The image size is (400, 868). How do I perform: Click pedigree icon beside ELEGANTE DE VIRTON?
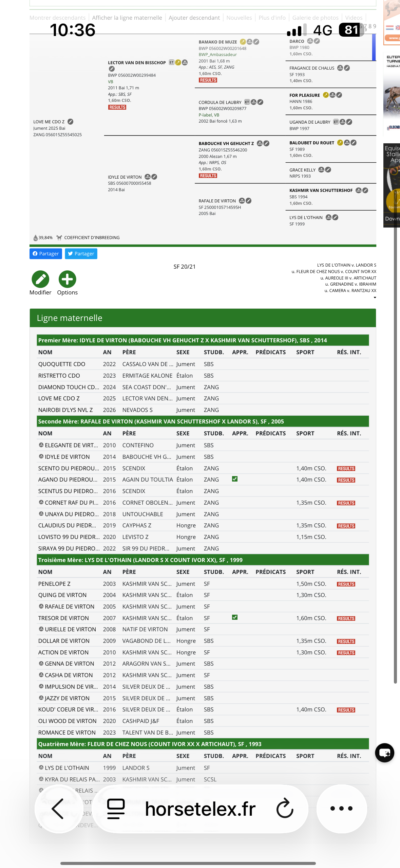[x=41, y=445]
